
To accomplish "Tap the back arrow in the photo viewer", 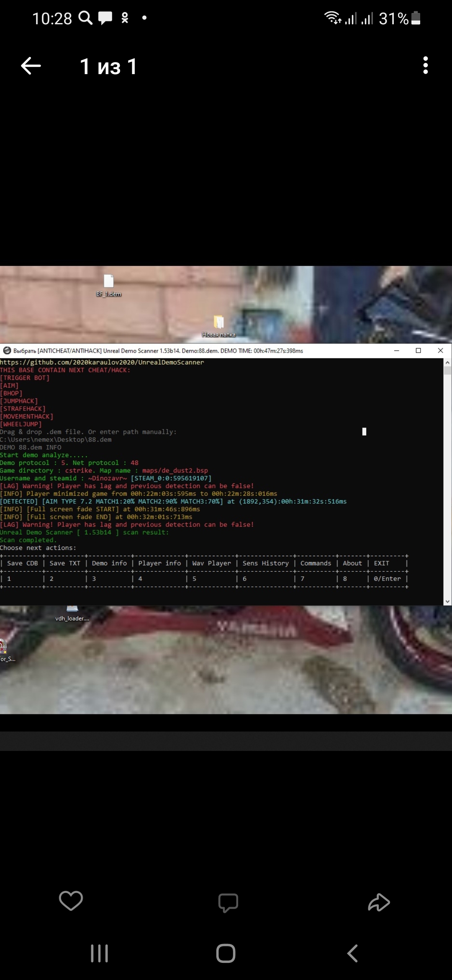I will [31, 66].
